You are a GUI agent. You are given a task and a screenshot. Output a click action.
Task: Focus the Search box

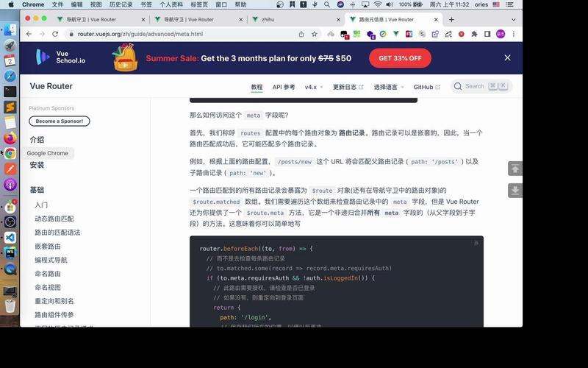click(481, 86)
